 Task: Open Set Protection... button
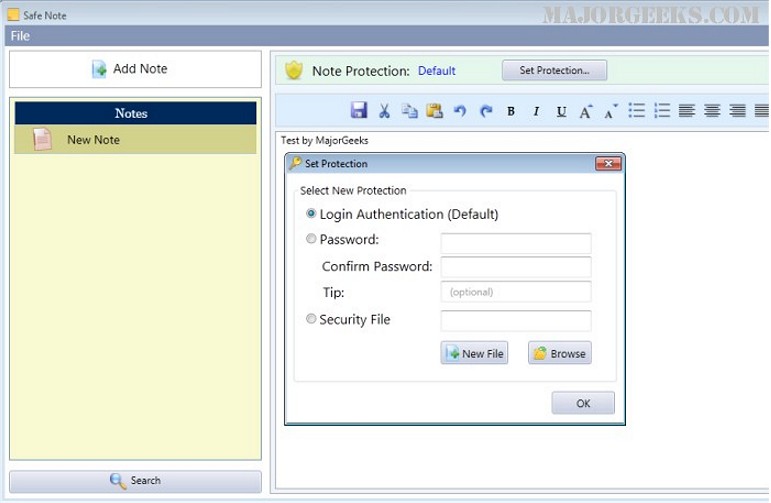[x=554, y=70]
